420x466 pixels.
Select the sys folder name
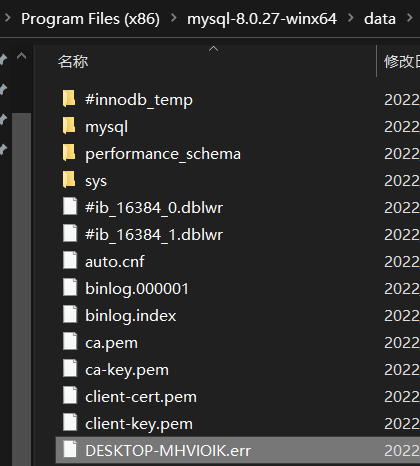tap(96, 182)
